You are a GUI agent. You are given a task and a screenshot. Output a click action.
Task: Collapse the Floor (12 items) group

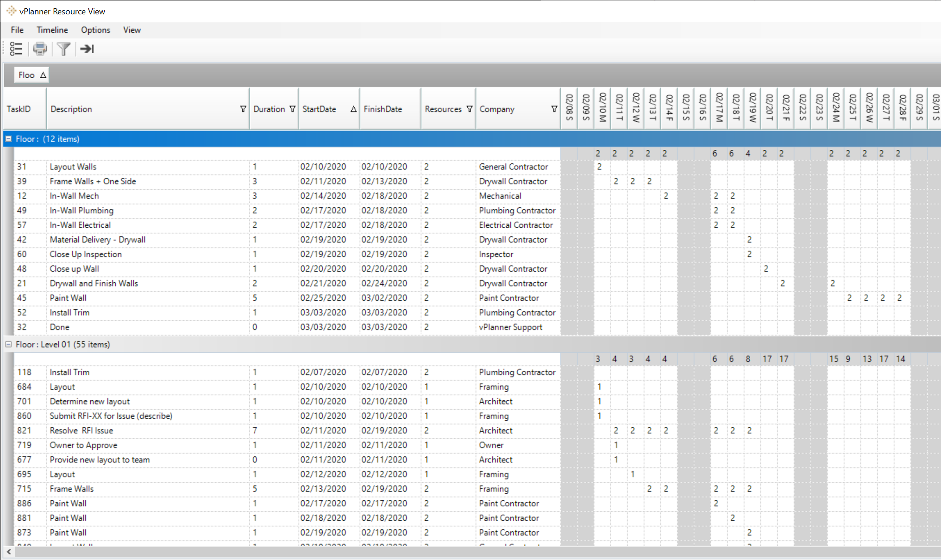pos(9,138)
